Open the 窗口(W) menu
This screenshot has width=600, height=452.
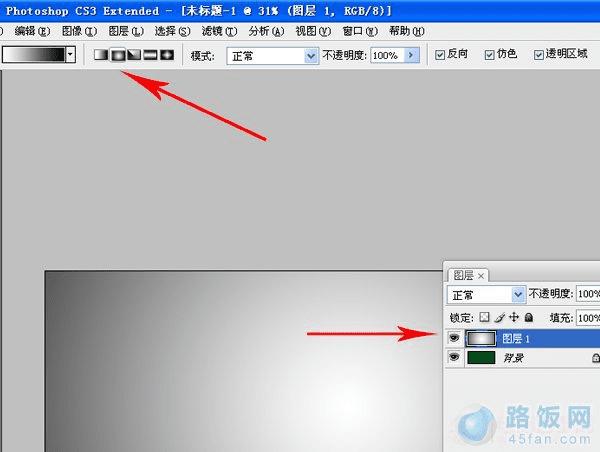[360, 31]
